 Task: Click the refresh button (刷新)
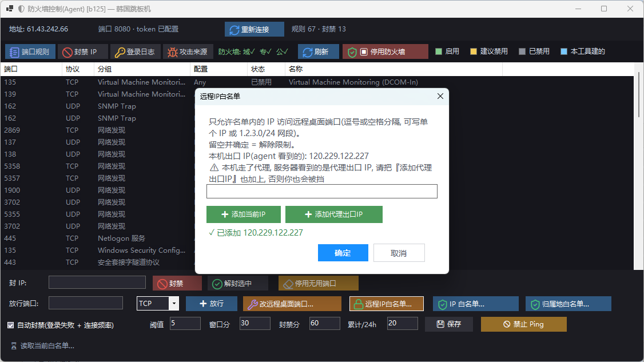(x=319, y=52)
